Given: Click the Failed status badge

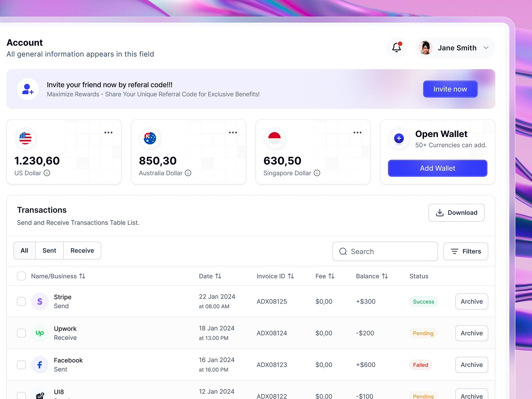Looking at the screenshot, I should [421, 365].
